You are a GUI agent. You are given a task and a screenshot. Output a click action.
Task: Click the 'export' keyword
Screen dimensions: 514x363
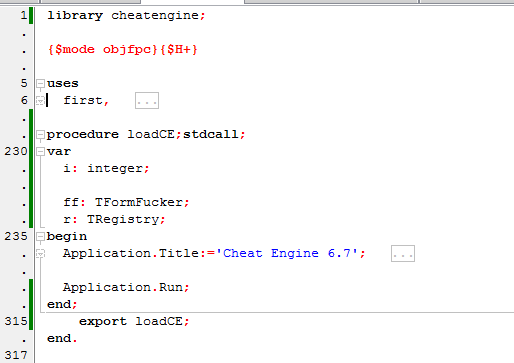click(103, 322)
